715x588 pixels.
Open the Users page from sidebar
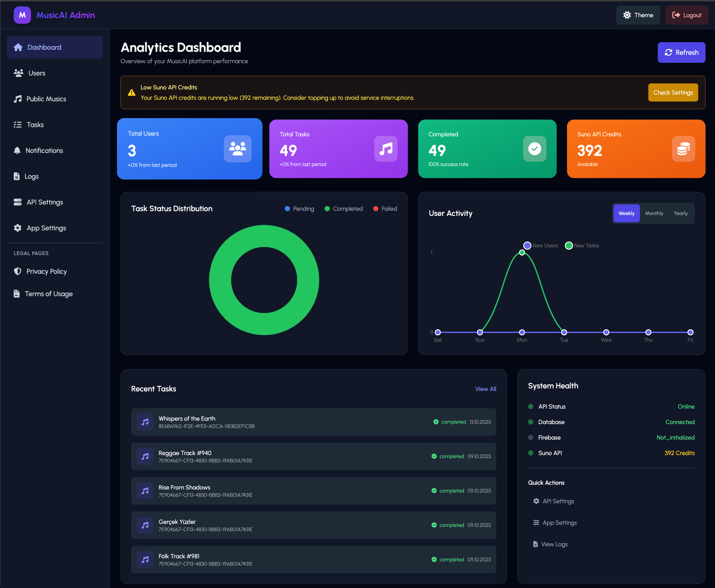click(55, 73)
